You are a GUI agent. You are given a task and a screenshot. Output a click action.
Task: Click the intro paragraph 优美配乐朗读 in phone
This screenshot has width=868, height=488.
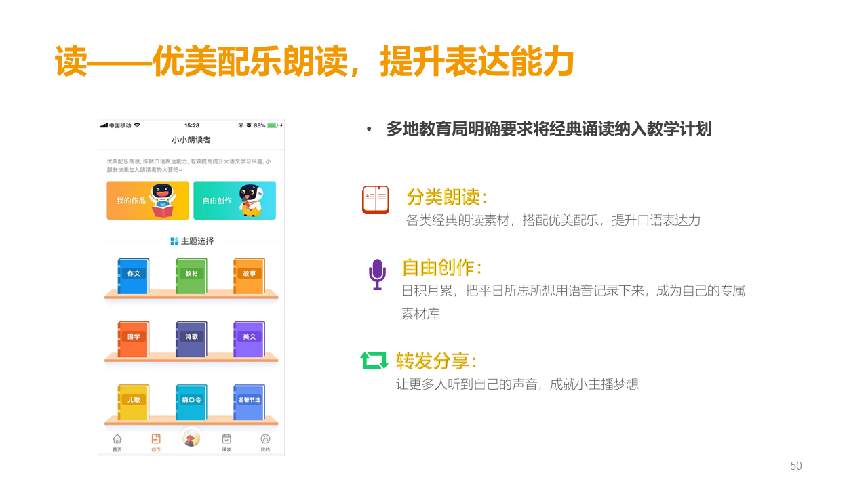coord(189,166)
